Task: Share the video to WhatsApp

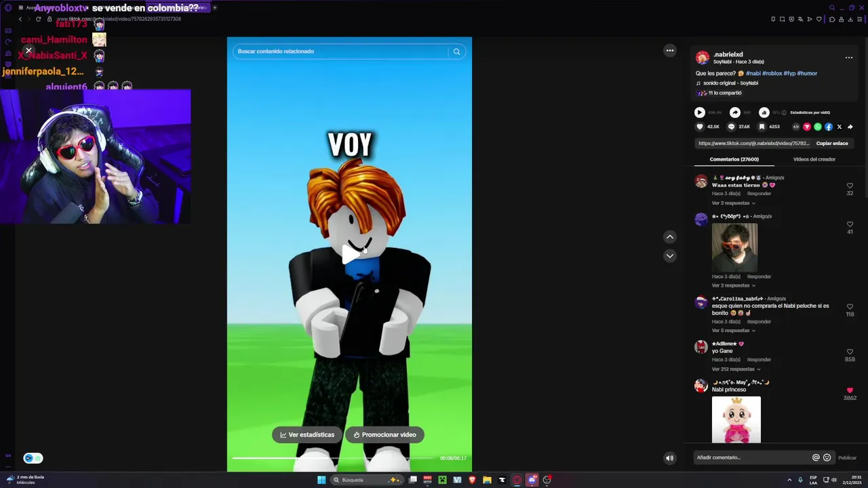Action: point(818,127)
